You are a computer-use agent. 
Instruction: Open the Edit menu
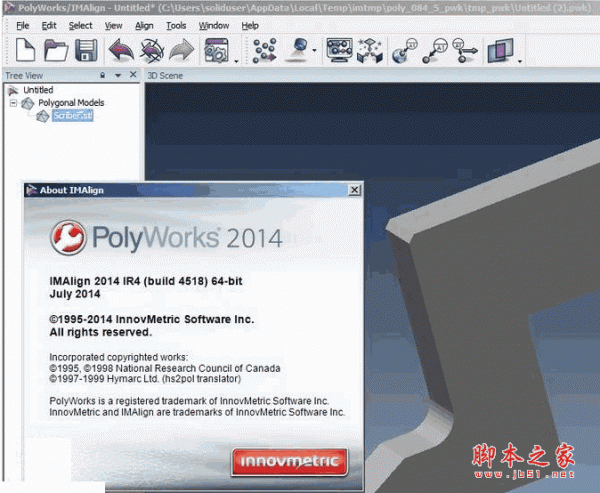coord(49,26)
